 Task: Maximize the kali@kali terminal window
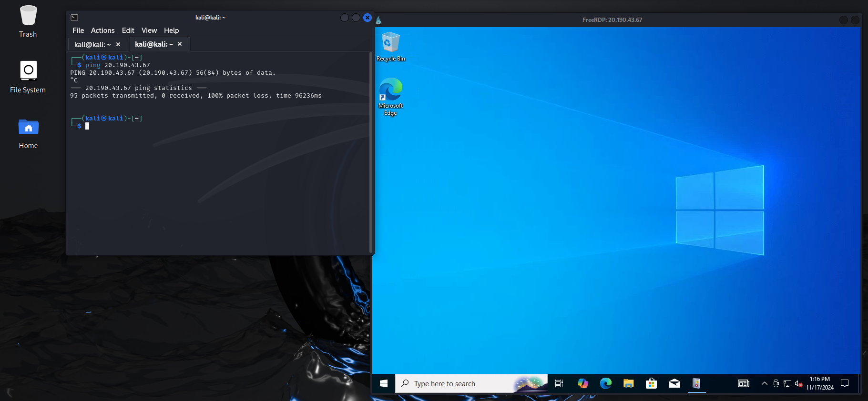pos(356,18)
